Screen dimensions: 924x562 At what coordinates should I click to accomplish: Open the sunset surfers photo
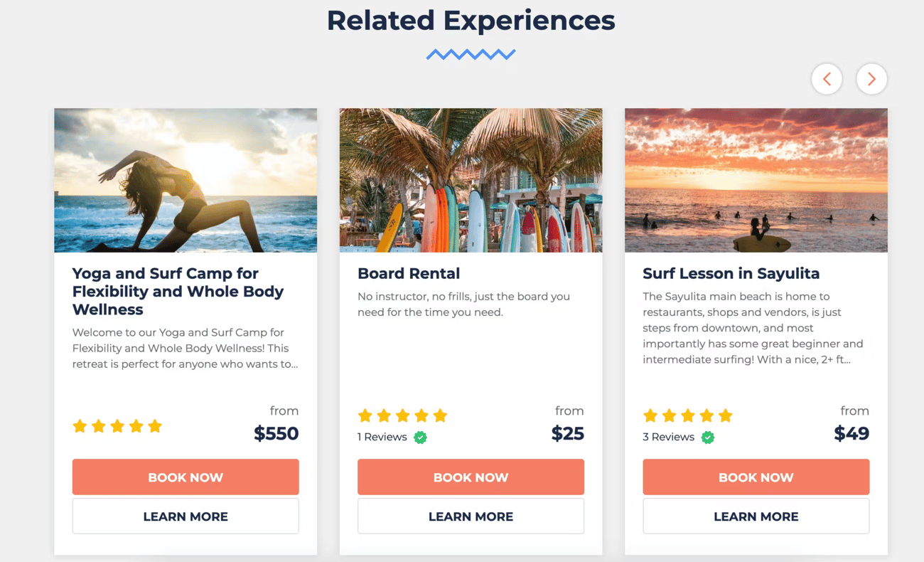(756, 180)
